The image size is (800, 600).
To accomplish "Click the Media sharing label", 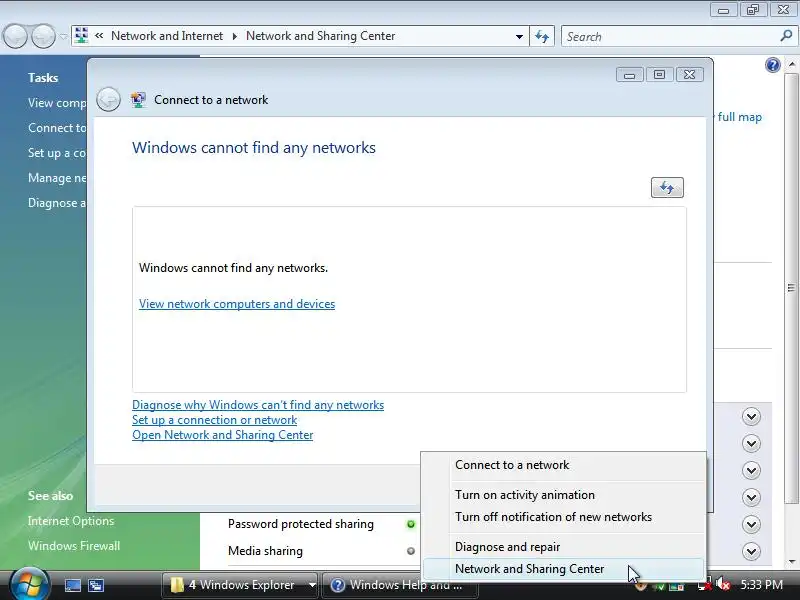I will [265, 551].
